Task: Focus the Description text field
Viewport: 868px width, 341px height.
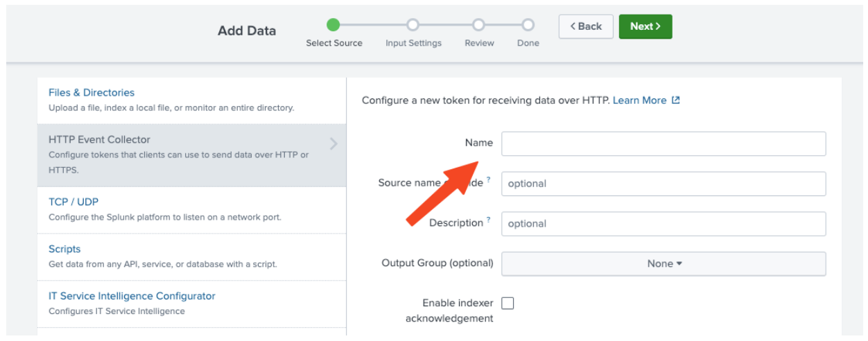Action: tap(663, 224)
